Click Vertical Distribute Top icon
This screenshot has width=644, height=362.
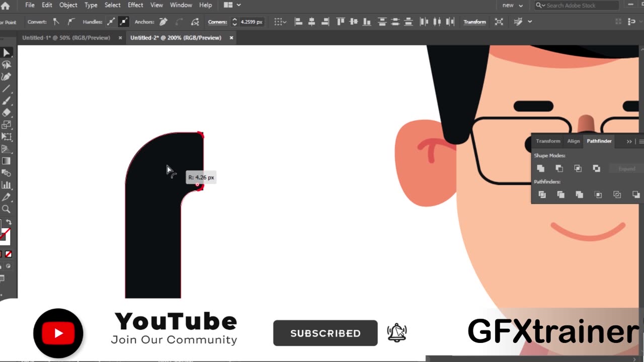(382, 22)
